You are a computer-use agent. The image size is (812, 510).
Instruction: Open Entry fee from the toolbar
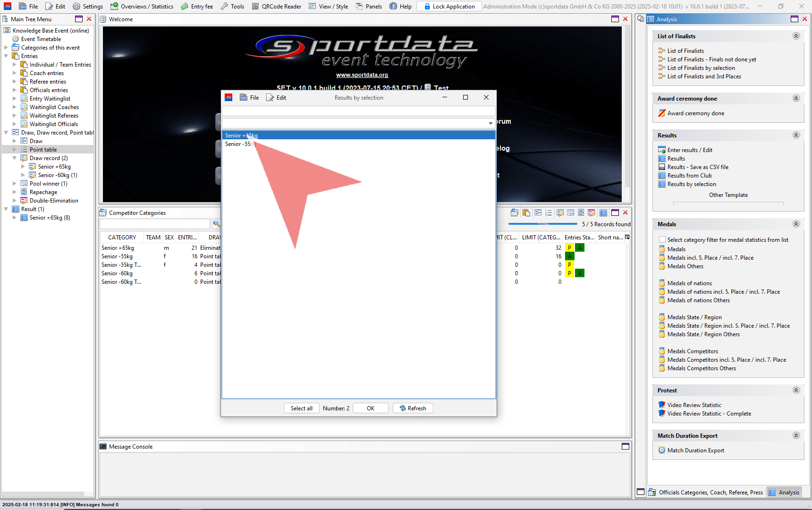click(x=197, y=6)
